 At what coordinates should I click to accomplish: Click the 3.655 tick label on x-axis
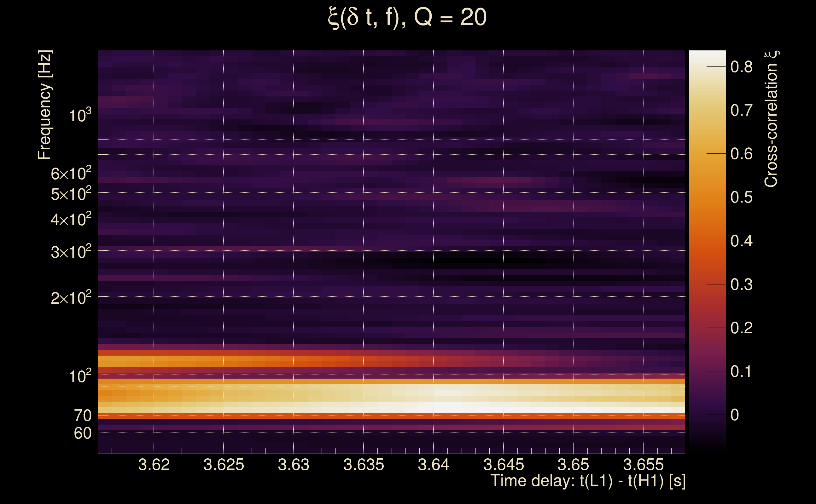tap(643, 465)
